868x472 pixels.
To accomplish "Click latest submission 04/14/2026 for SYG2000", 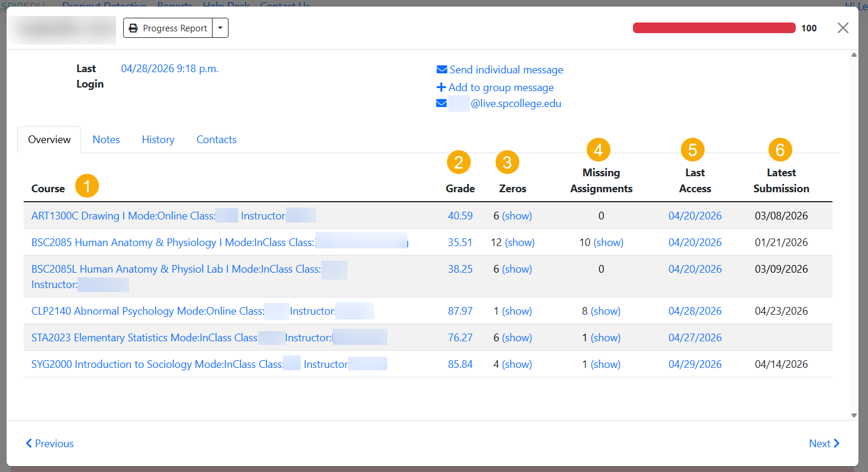I will pos(781,364).
